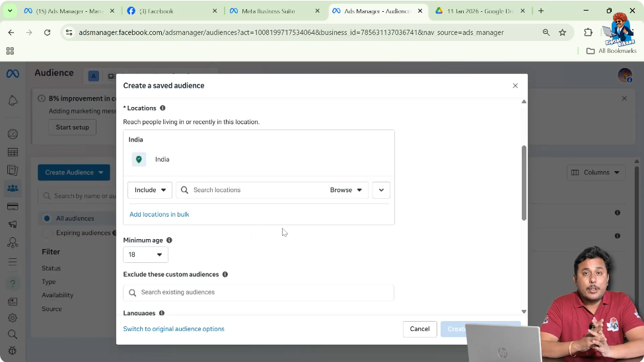Open the Chrome apps grid icon

point(10,51)
